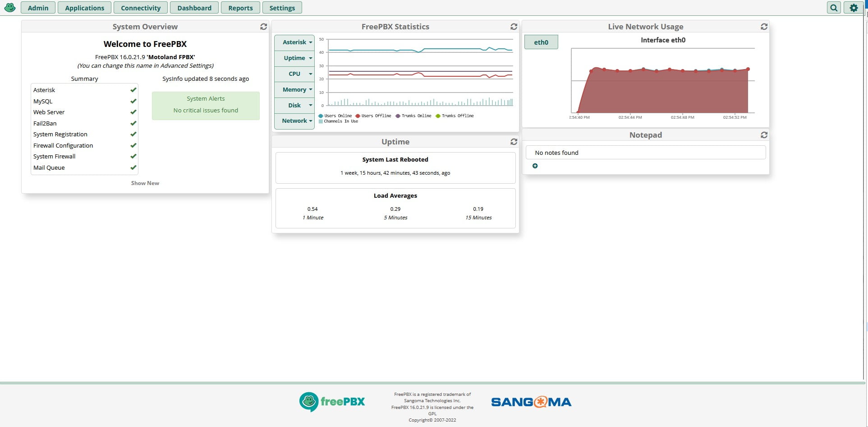Click the 5 Minutes load average value 0.29
The image size is (868, 427).
pyautogui.click(x=395, y=209)
